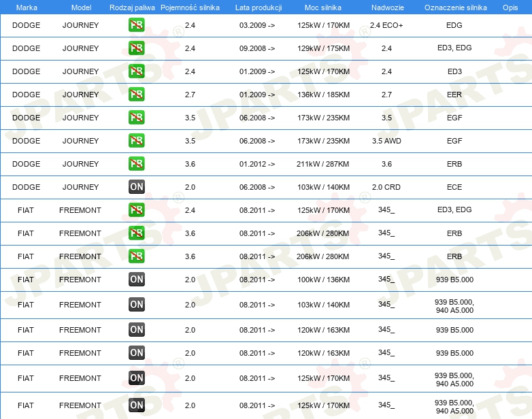Click Nadwozie column header
This screenshot has height=419, width=532.
coord(388,7)
